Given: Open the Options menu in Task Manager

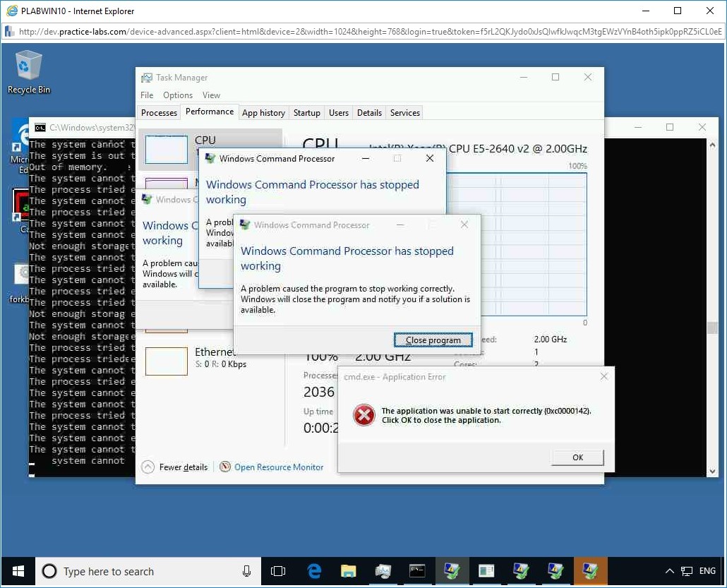Looking at the screenshot, I should click(x=177, y=95).
